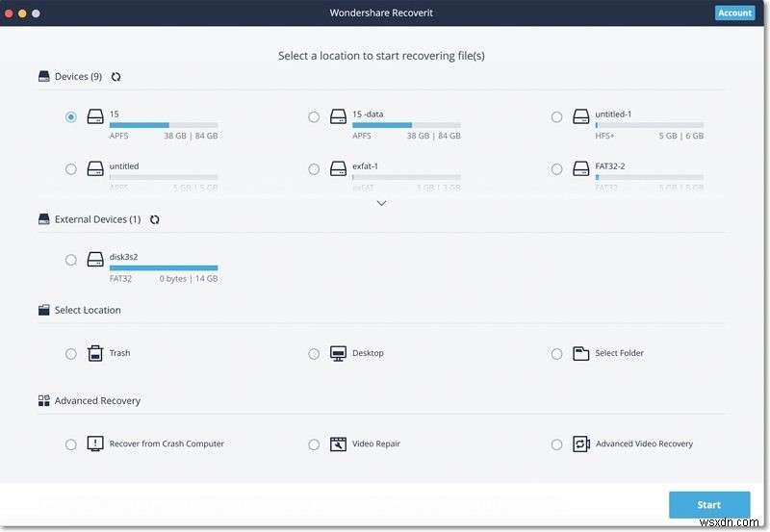Click the 15 volume usage bar

pyautogui.click(x=164, y=125)
